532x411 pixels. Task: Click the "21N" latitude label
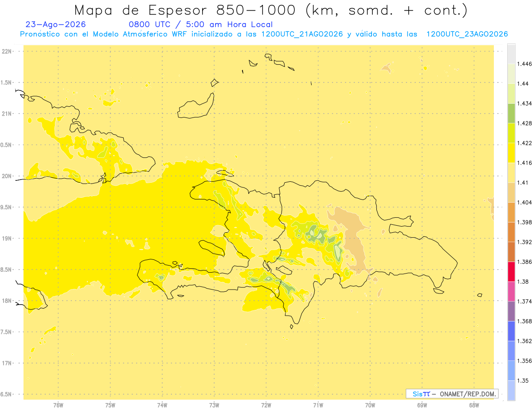pos(7,114)
